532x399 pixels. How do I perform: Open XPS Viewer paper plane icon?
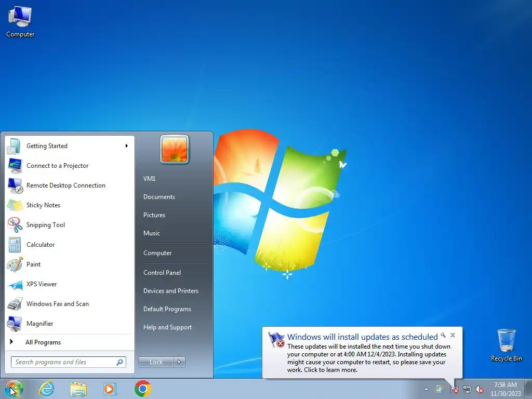15,284
